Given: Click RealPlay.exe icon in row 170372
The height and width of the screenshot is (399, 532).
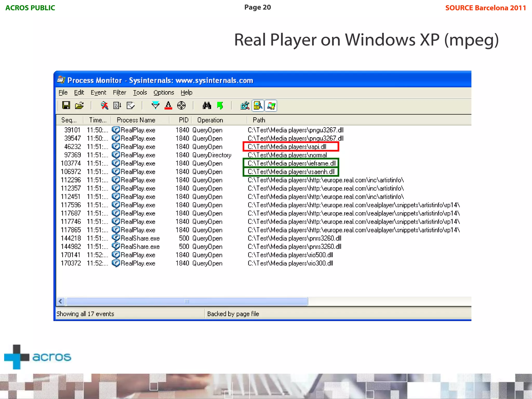Looking at the screenshot, I should pyautogui.click(x=116, y=263).
